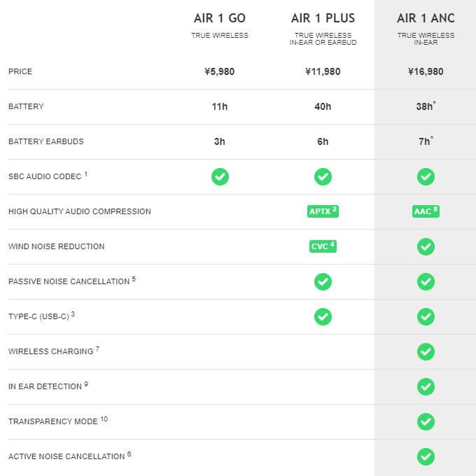
Task: Click the SBC codec checkmark under Air 1 ANC
Action: click(x=426, y=176)
